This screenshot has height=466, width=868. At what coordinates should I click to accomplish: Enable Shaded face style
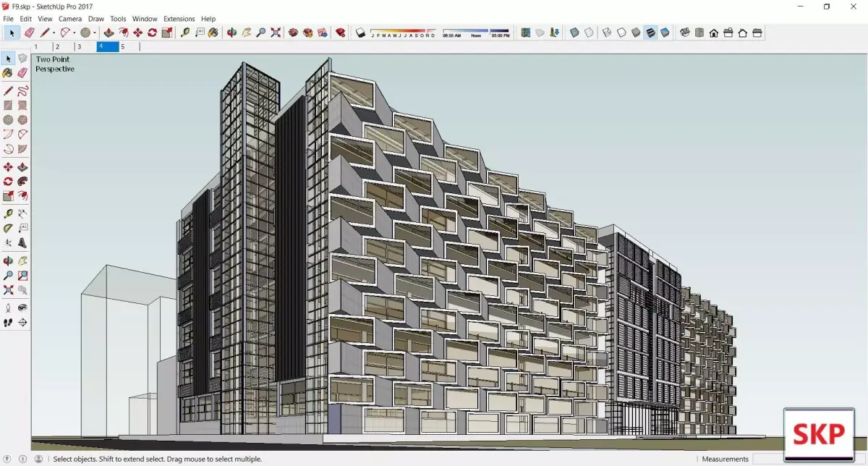(x=636, y=33)
